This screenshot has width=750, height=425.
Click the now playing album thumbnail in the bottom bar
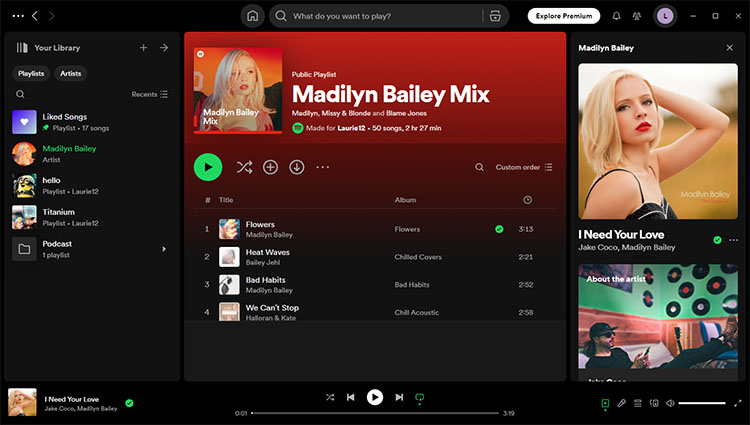pyautogui.click(x=22, y=402)
